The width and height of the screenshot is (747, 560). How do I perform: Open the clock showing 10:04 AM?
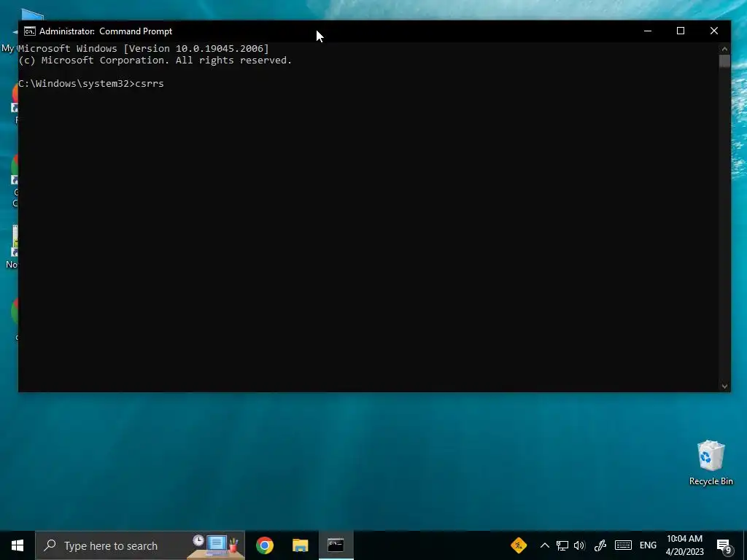(x=684, y=545)
